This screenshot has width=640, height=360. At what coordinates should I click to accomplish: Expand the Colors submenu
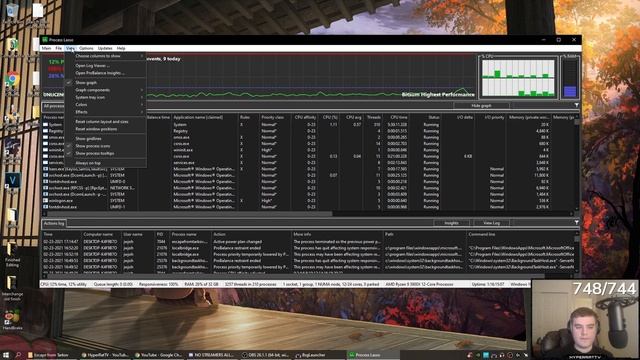[106, 105]
